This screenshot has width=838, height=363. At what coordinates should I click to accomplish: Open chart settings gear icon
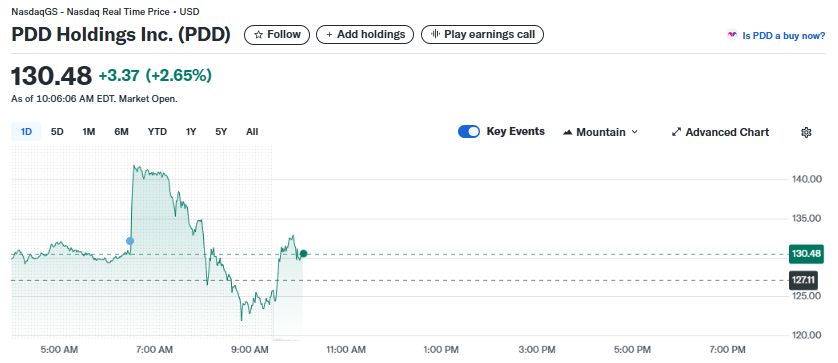806,132
